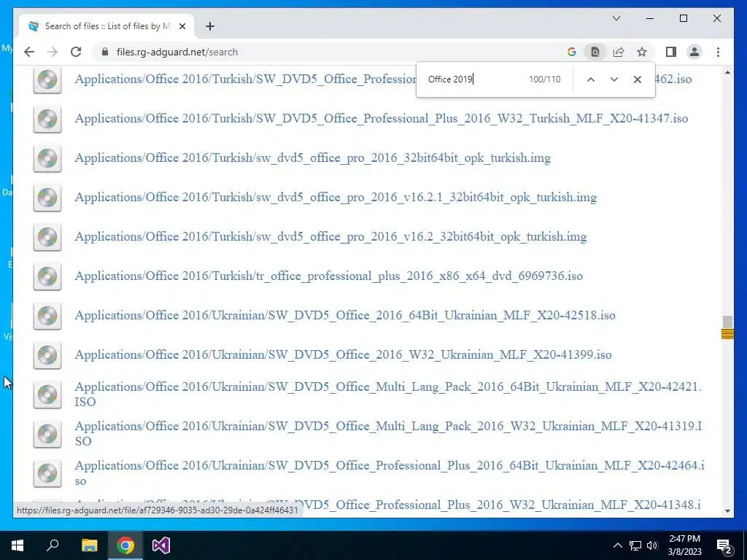Show hidden system tray icons
Image resolution: width=747 pixels, height=560 pixels.
tap(617, 545)
